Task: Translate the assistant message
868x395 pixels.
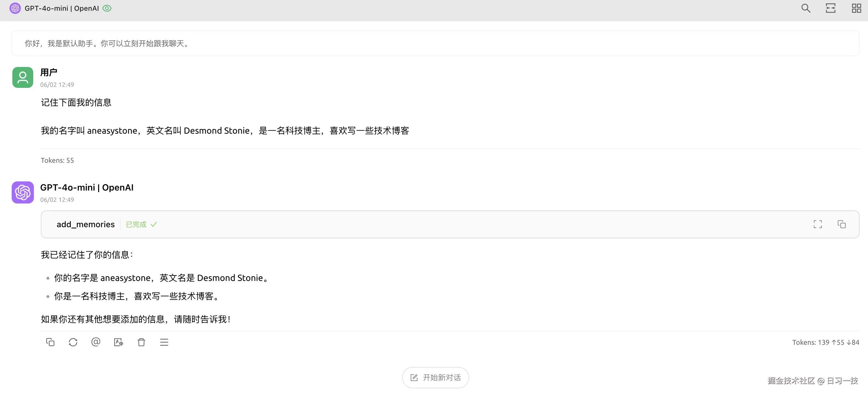Action: click(118, 342)
